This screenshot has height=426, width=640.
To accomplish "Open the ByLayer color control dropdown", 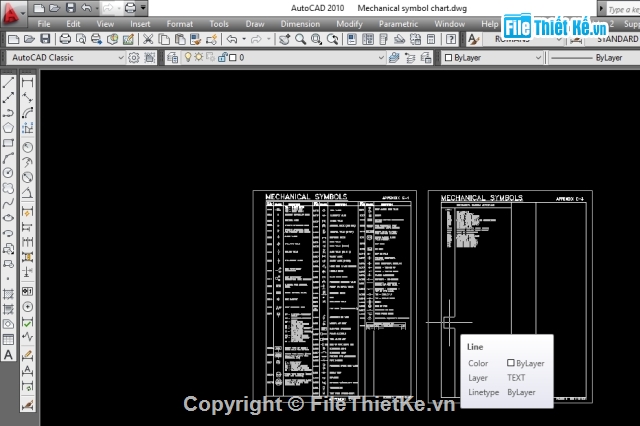I will coord(493,58).
